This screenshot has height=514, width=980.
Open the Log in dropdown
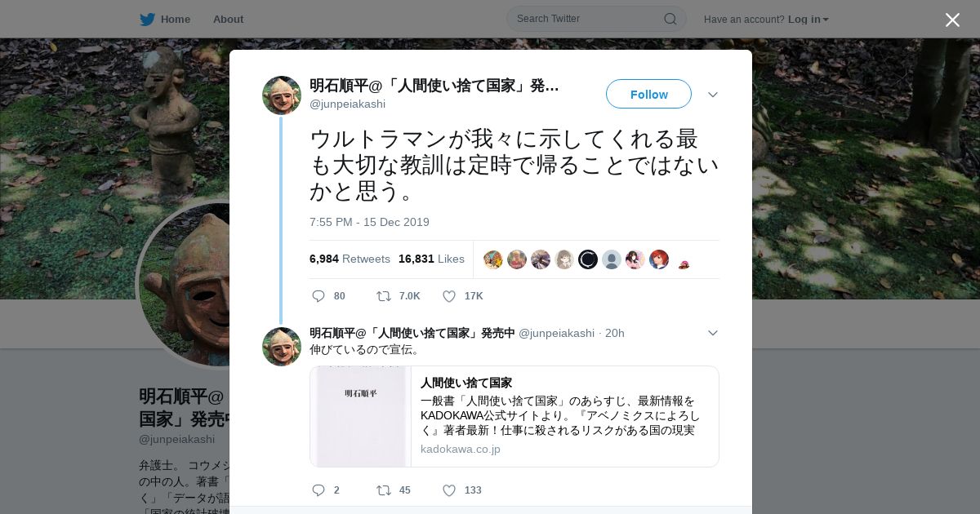click(x=808, y=19)
